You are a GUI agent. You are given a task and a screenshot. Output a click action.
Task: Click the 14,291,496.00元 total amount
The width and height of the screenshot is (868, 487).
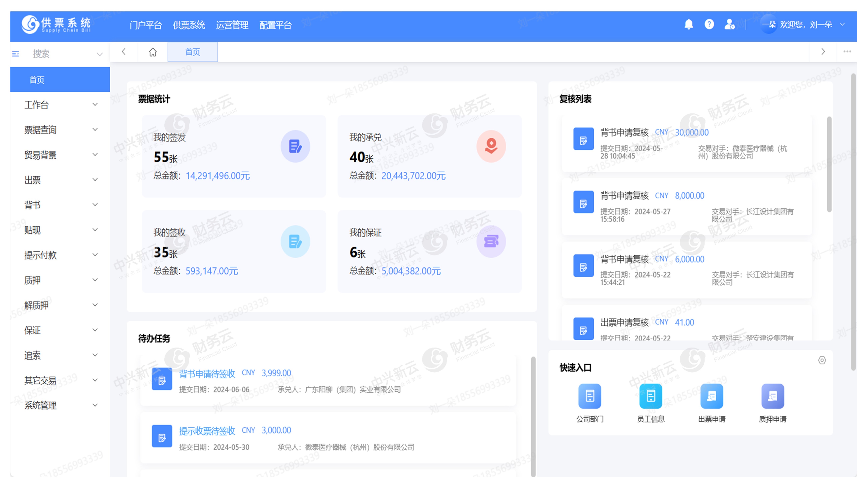[218, 176]
